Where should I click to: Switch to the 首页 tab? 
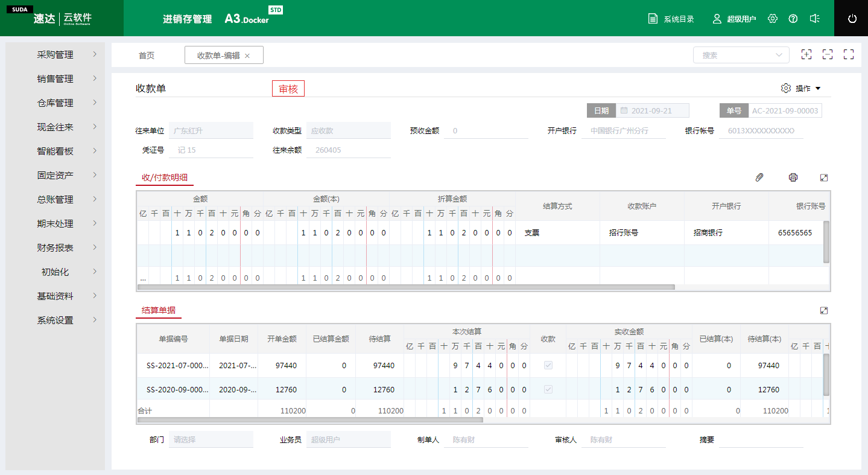pyautogui.click(x=147, y=56)
